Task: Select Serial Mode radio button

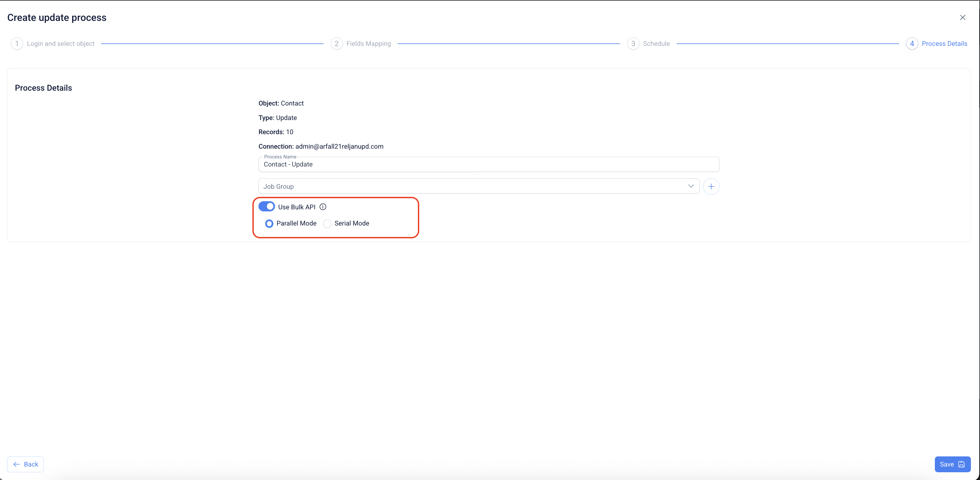Action: coord(327,223)
